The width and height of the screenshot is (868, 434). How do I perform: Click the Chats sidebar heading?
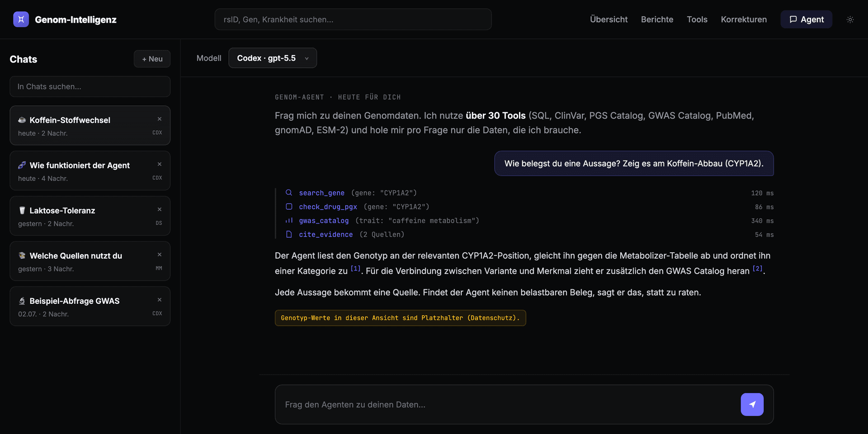[x=24, y=59]
